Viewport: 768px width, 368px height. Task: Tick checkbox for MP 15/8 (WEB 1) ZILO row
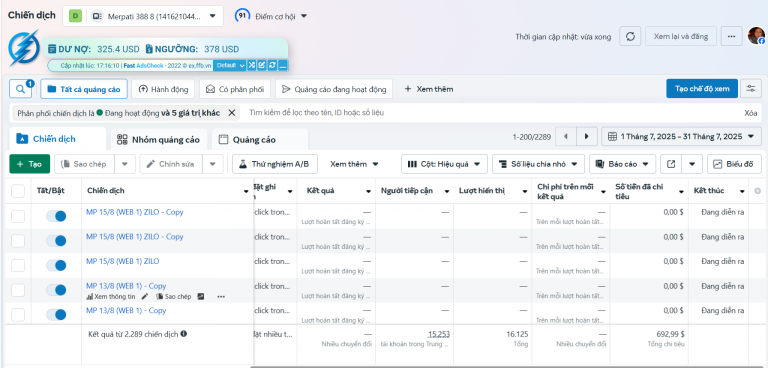pos(18,266)
